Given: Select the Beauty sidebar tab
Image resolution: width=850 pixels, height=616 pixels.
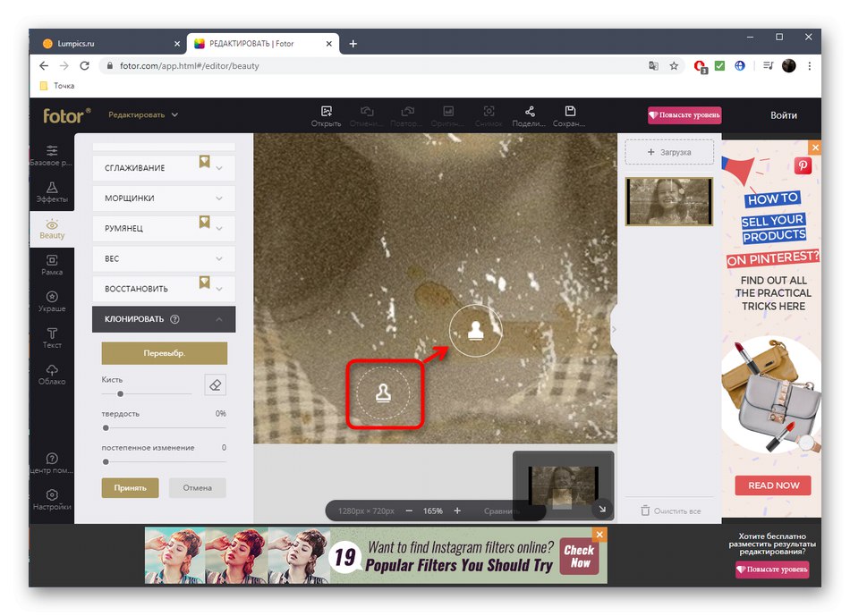Looking at the screenshot, I should pos(52,229).
